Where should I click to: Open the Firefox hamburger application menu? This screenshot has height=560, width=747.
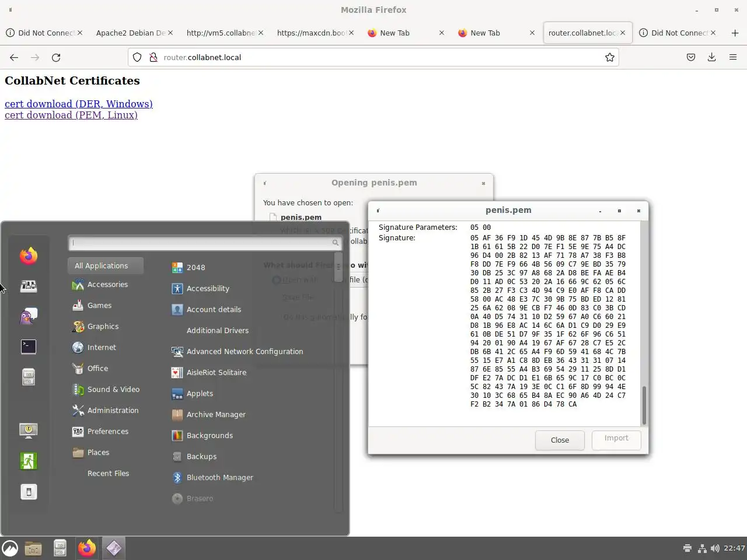[733, 57]
